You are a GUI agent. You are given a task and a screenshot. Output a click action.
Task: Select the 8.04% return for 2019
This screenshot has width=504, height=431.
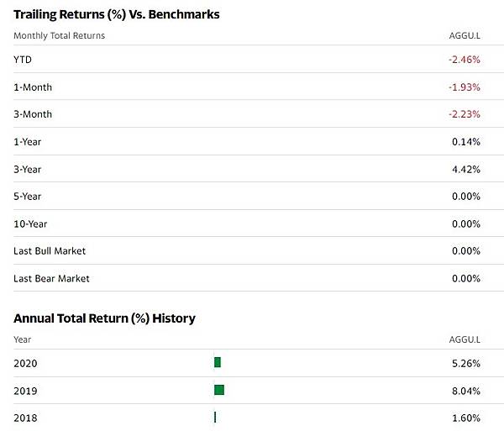(x=466, y=391)
